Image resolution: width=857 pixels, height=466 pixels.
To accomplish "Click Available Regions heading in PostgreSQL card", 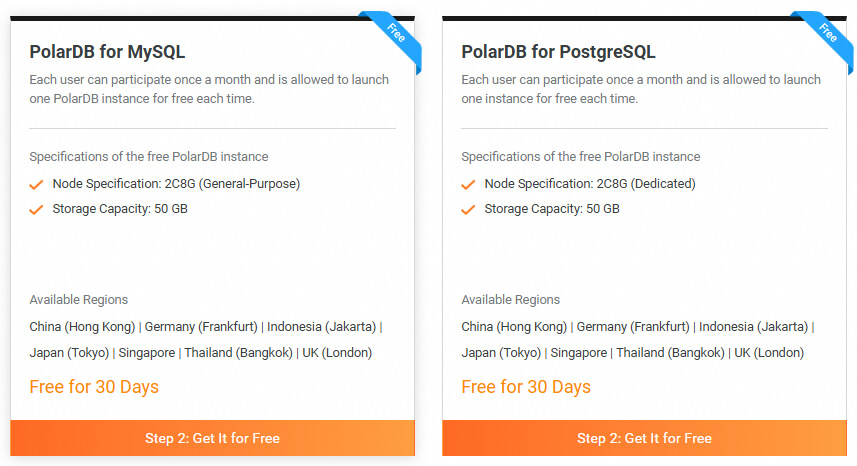I will (510, 300).
